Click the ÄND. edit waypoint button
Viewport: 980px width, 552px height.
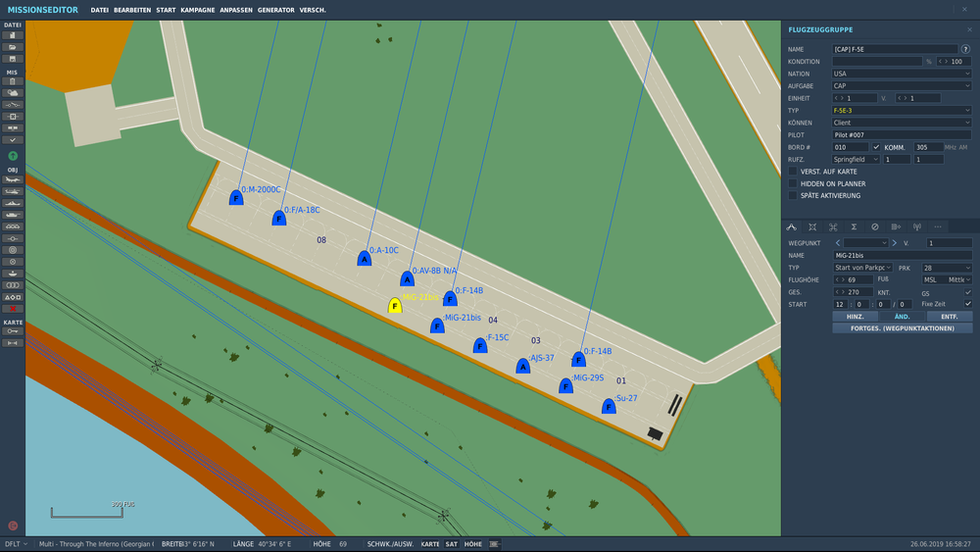902,317
